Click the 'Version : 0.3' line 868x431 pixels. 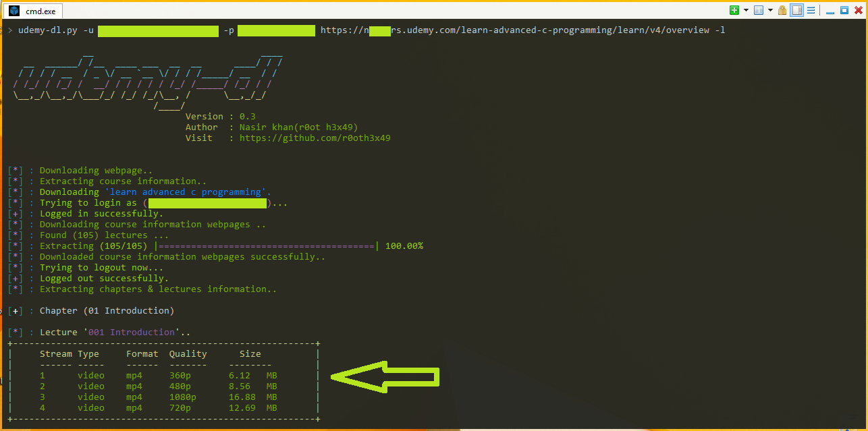pos(221,117)
